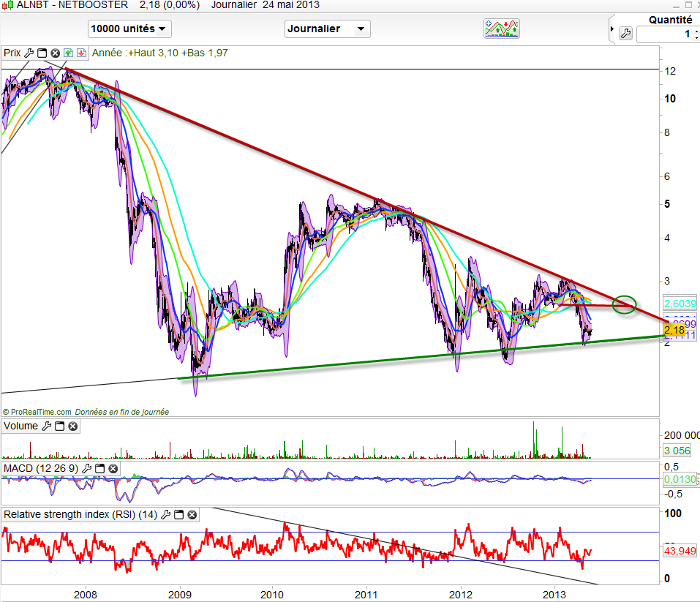Click green up-arrow icon in Prix panel

click(x=68, y=53)
